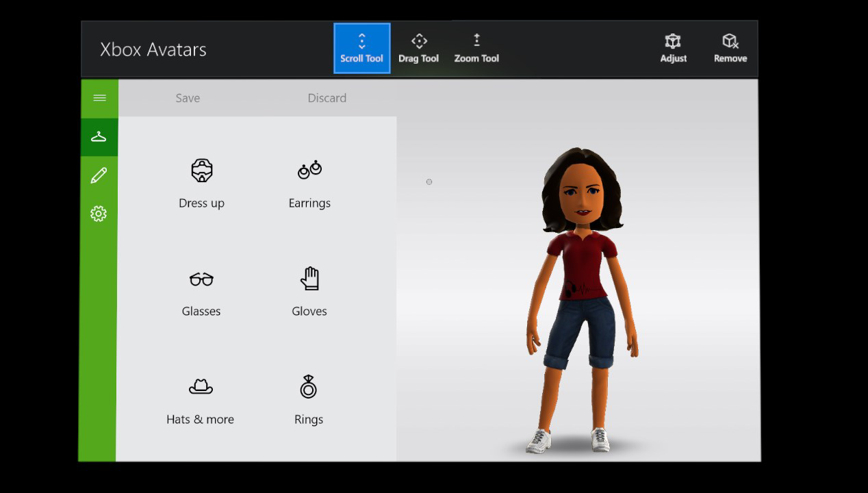
Task: Discard the avatar changes
Action: pyautogui.click(x=327, y=98)
